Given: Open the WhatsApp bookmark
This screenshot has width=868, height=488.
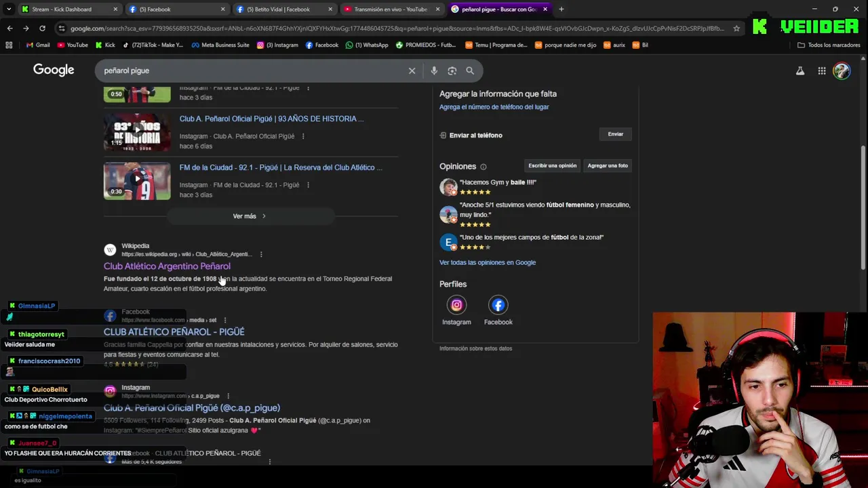Looking at the screenshot, I should click(367, 45).
